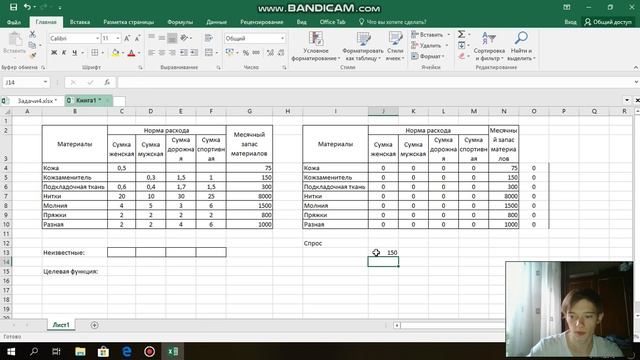Decrease font size with small A icon

coord(138,38)
